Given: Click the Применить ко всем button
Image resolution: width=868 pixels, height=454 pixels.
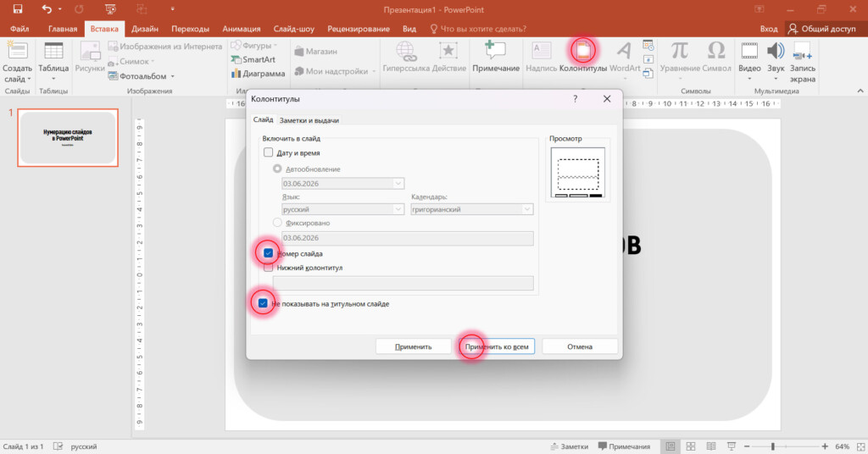Looking at the screenshot, I should tap(497, 346).
